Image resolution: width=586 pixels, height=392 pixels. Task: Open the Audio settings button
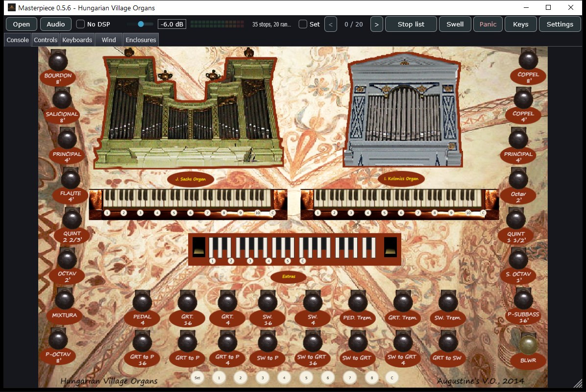tap(56, 24)
